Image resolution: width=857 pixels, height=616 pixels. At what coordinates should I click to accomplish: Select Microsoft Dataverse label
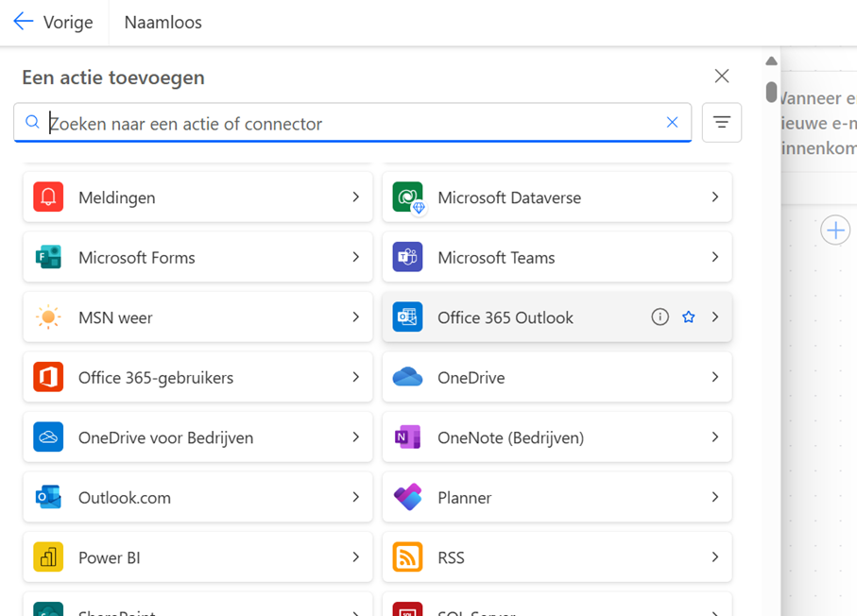pyautogui.click(x=509, y=197)
